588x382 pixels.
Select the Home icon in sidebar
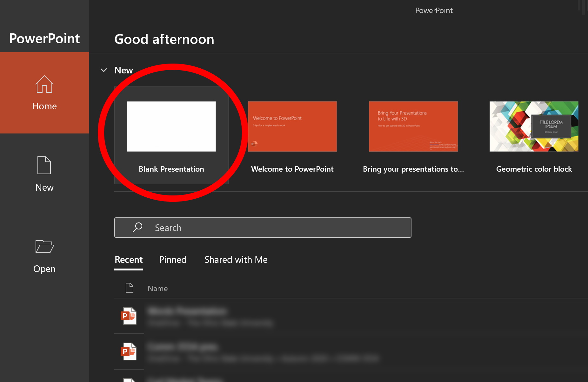pyautogui.click(x=44, y=84)
